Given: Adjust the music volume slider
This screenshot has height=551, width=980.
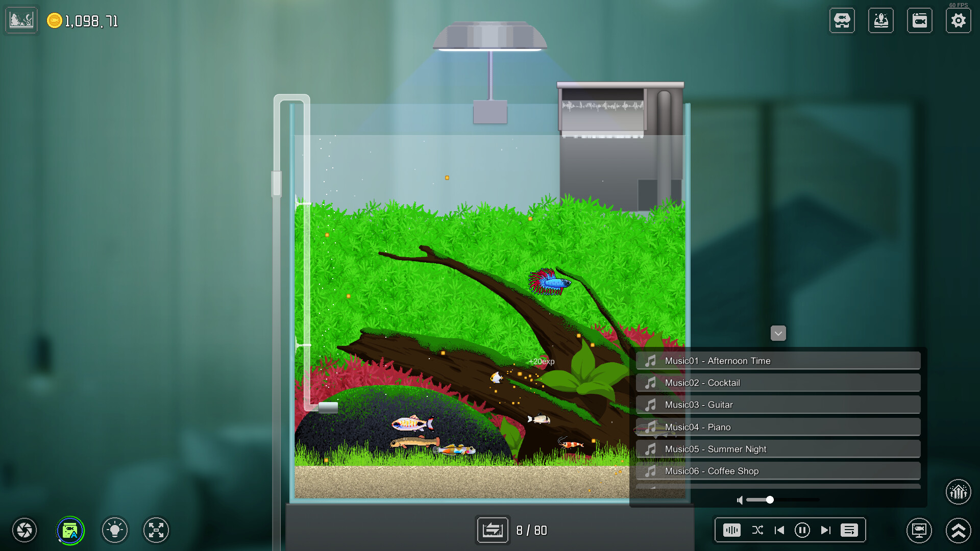Looking at the screenshot, I should click(x=770, y=500).
